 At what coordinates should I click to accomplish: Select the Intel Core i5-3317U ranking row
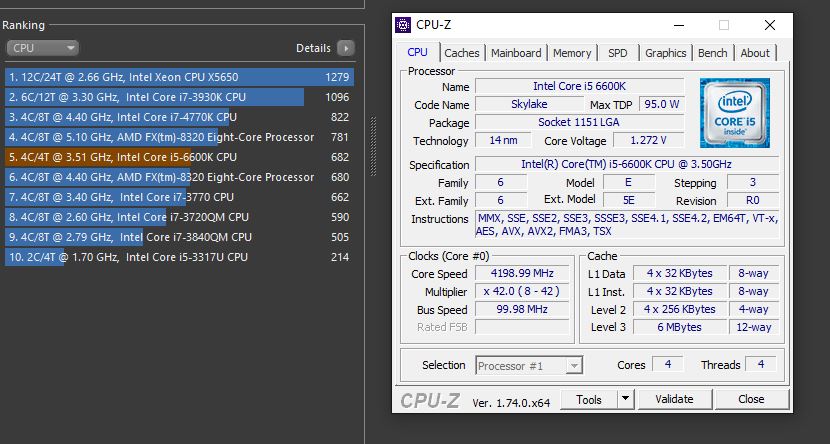(179, 257)
